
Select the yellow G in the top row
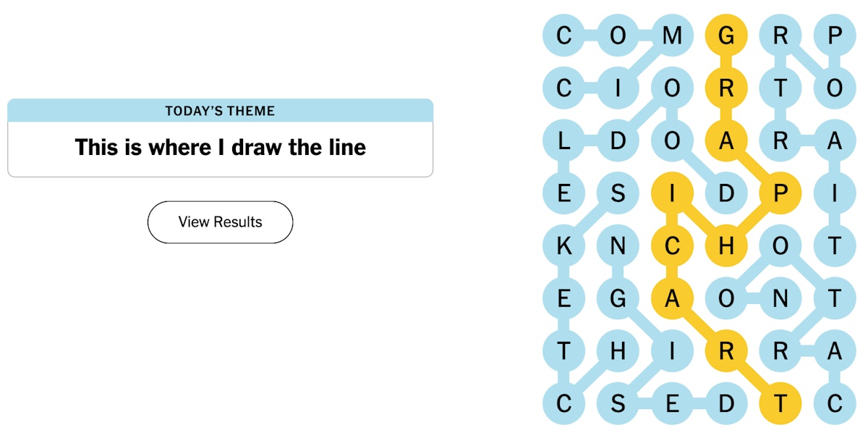727,35
